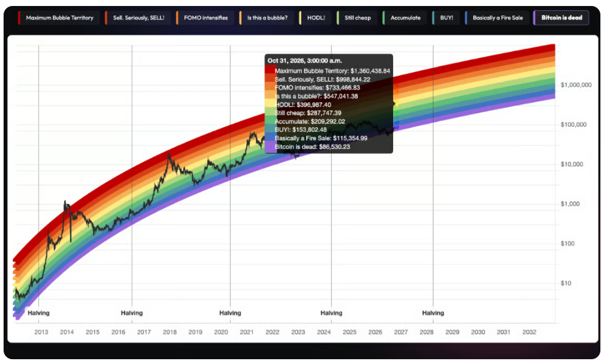Screen dimensions: 604x364
Task: Click the 2021 x-axis year label
Action: 246,332
